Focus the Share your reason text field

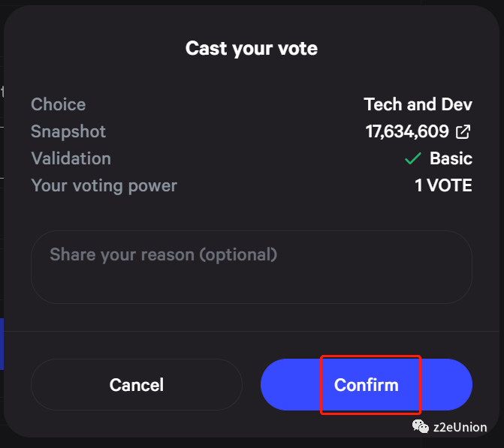tap(251, 266)
